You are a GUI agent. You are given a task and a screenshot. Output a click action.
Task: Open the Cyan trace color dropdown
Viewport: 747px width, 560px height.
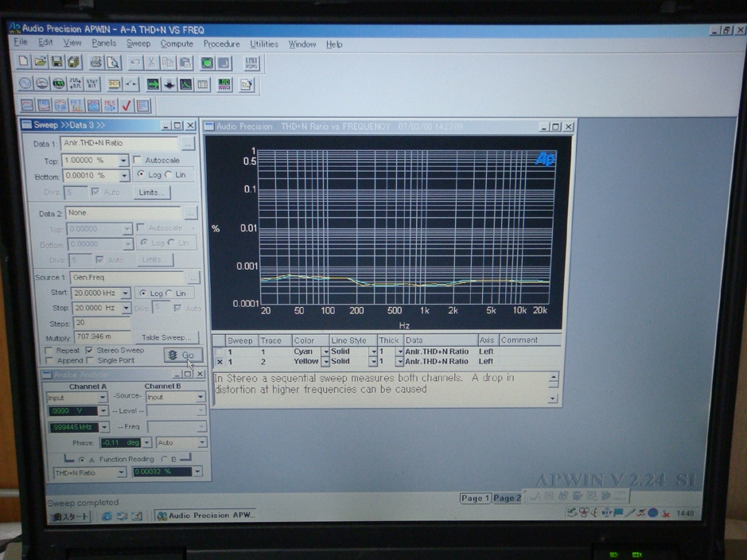pos(326,352)
